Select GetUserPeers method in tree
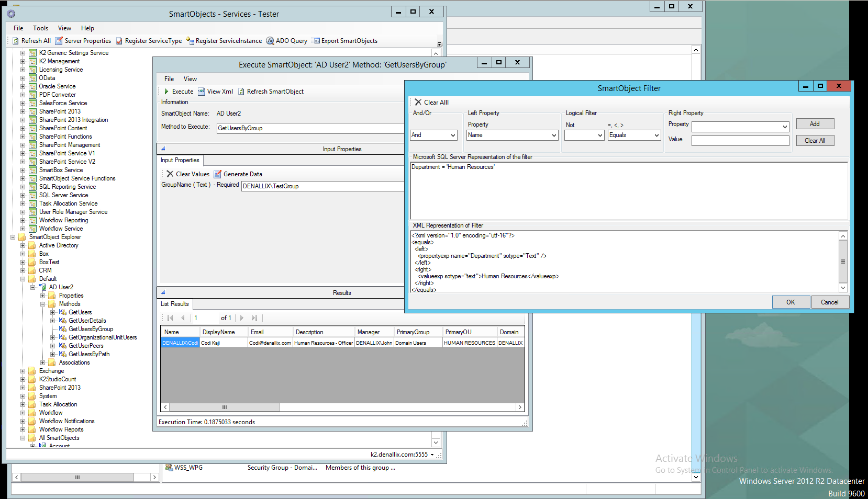This screenshot has width=868, height=499. [x=86, y=346]
